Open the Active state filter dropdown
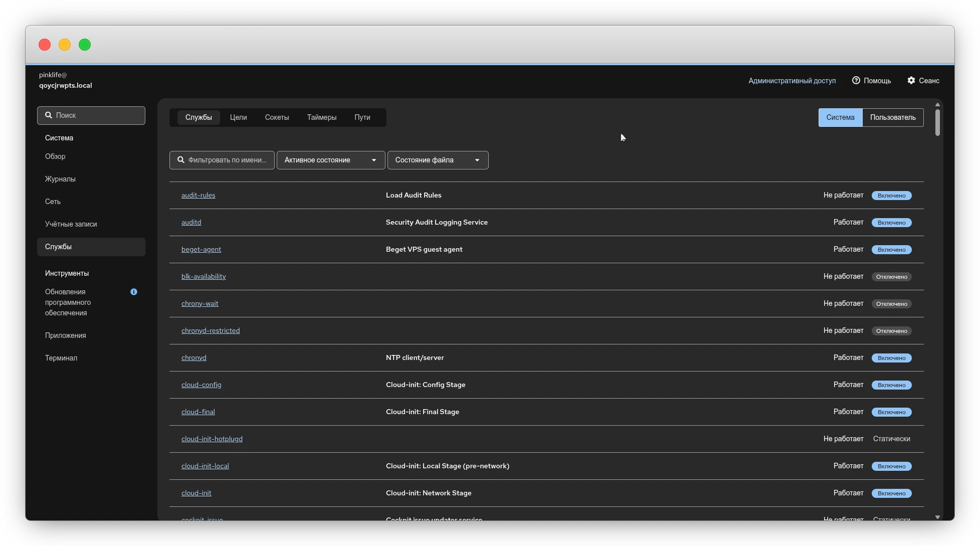Viewport: 980px width, 546px height. [330, 160]
